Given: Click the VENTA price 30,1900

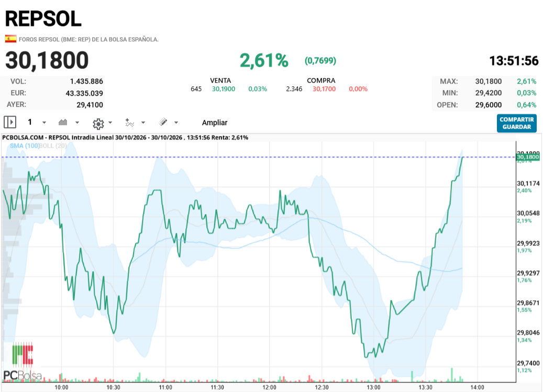Looking at the screenshot, I should click(224, 89).
